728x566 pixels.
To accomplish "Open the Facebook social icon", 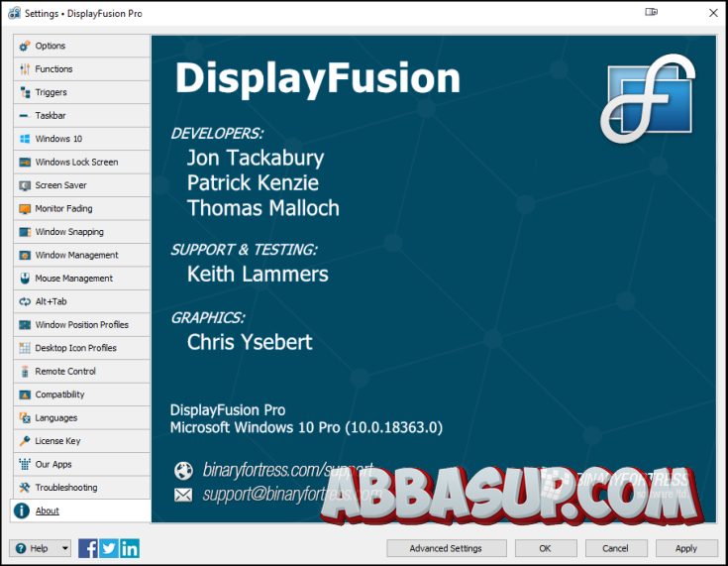I will click(88, 548).
